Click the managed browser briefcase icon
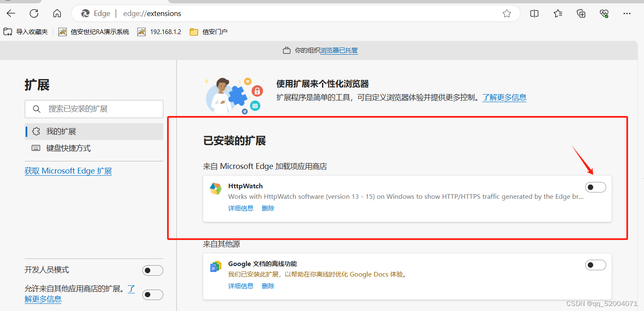 (287, 50)
